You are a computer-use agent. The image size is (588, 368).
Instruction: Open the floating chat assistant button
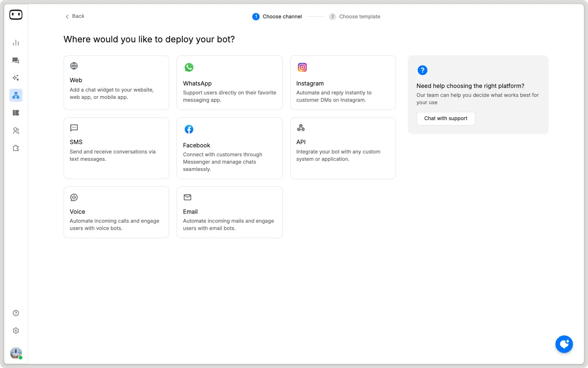[x=564, y=344]
